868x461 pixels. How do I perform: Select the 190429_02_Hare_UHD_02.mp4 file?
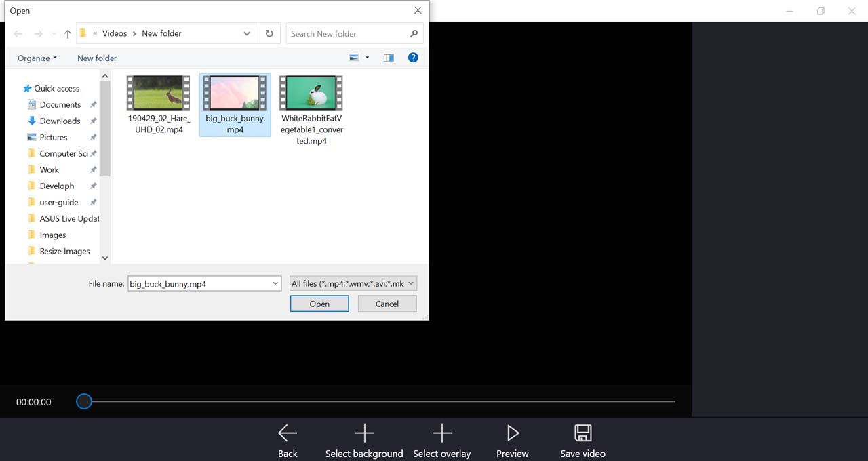(x=159, y=93)
